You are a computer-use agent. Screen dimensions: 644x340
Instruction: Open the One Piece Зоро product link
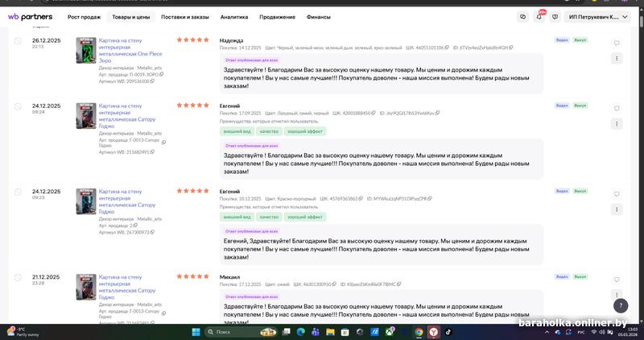coord(130,51)
